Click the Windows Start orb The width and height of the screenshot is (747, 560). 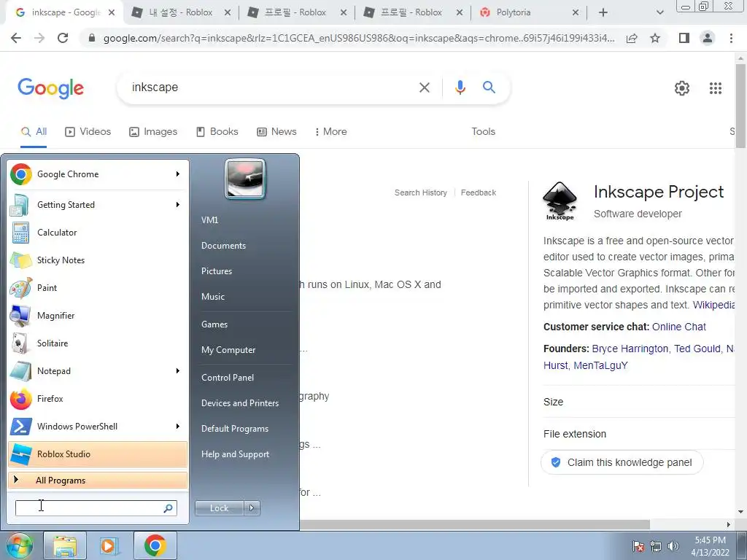(x=20, y=545)
